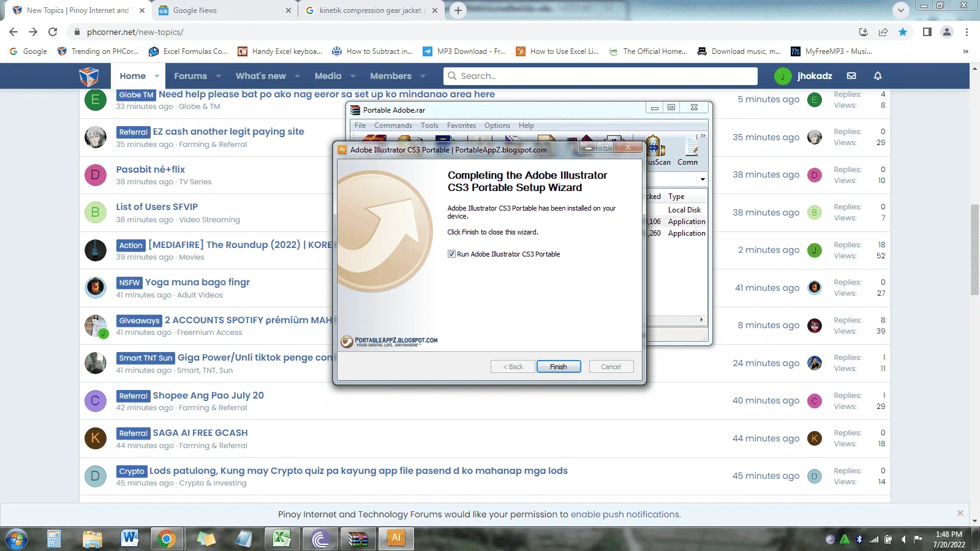Go forward in Chrome
Viewport: 980px width, 551px height.
tap(33, 32)
